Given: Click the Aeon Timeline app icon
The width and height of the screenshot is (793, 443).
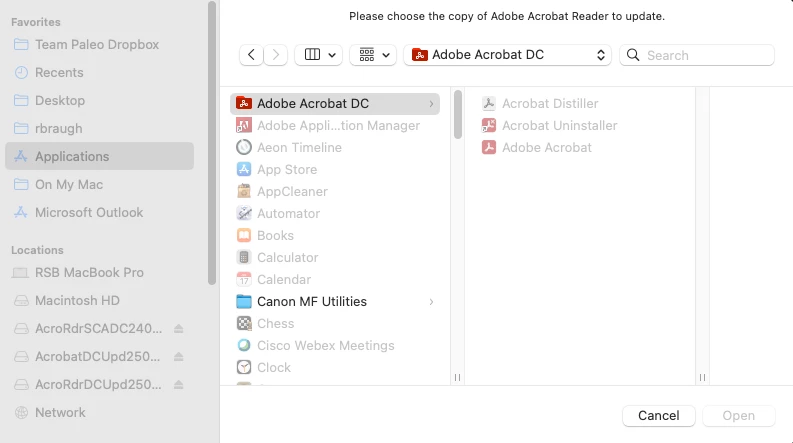Looking at the screenshot, I should (244, 147).
